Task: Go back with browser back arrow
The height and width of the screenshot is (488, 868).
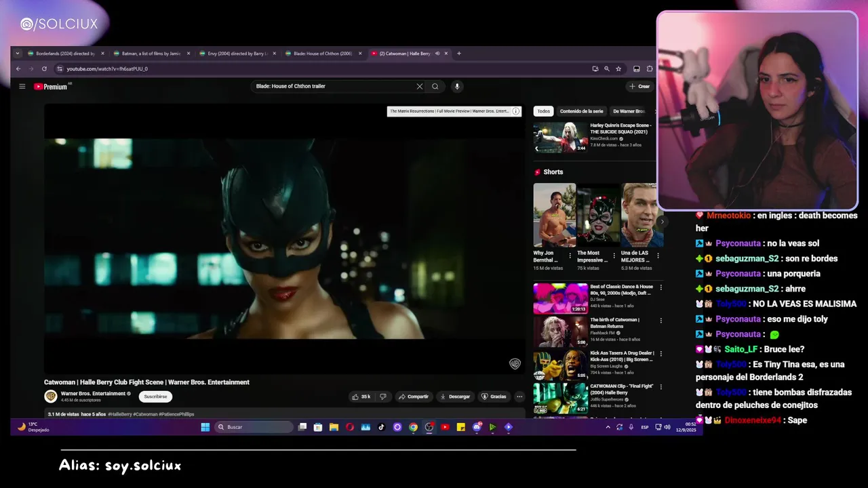Action: coord(18,68)
